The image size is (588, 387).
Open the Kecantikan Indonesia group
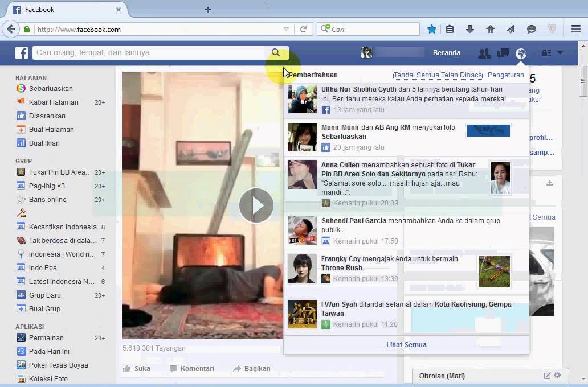pos(63,227)
